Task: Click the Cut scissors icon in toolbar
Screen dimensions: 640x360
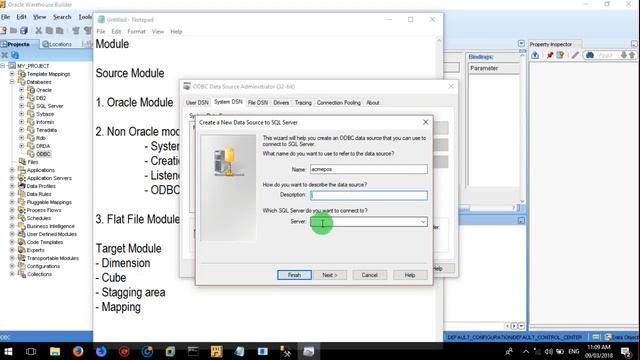Action: coord(38,31)
